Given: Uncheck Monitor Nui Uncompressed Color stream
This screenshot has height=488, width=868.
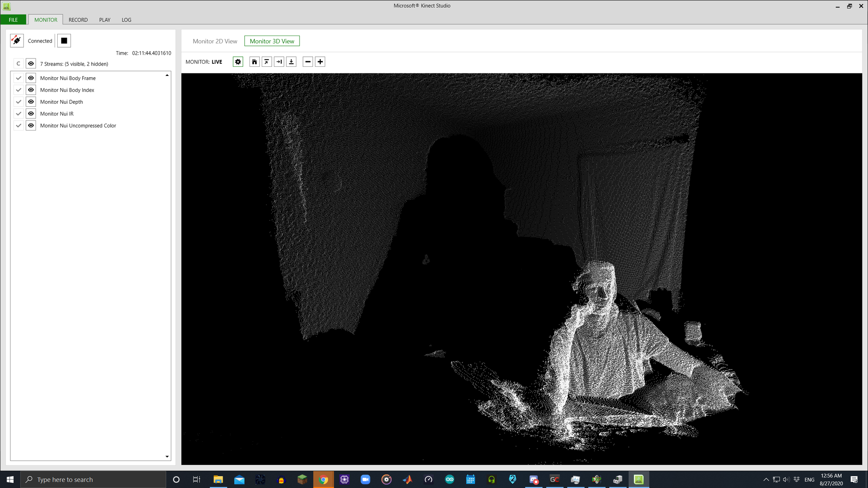Looking at the screenshot, I should click(x=18, y=126).
